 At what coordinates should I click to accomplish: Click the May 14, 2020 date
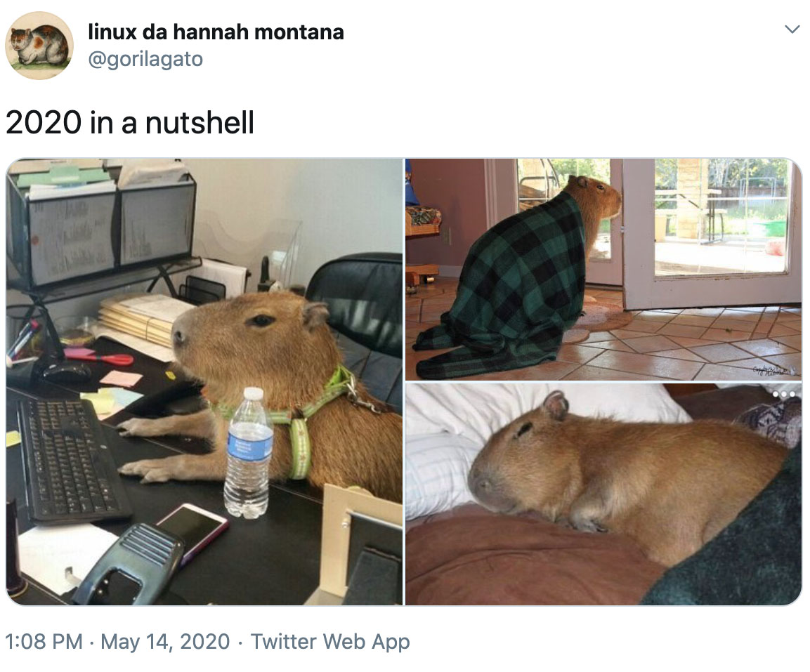point(165,642)
